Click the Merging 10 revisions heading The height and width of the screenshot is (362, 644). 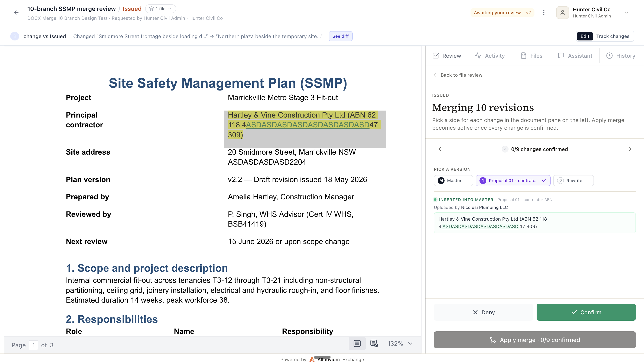[x=483, y=107]
